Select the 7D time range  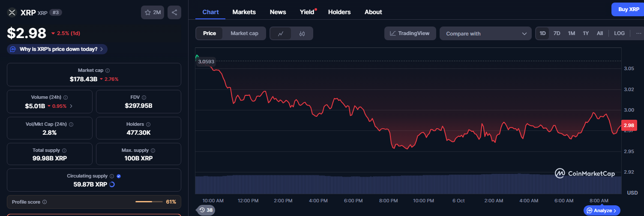[x=557, y=33]
